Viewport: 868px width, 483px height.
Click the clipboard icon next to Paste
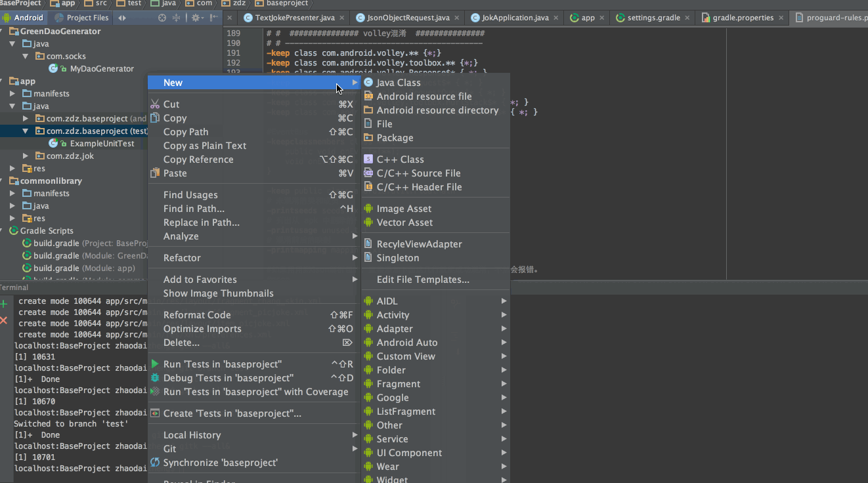pyautogui.click(x=155, y=173)
